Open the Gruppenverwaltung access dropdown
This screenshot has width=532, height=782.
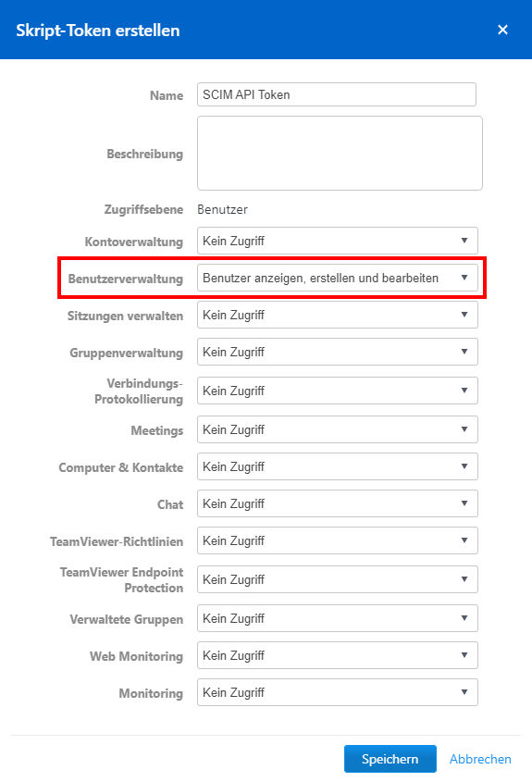tap(338, 352)
